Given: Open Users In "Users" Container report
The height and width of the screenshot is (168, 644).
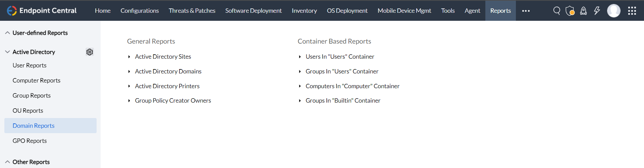Looking at the screenshot, I should point(340,57).
